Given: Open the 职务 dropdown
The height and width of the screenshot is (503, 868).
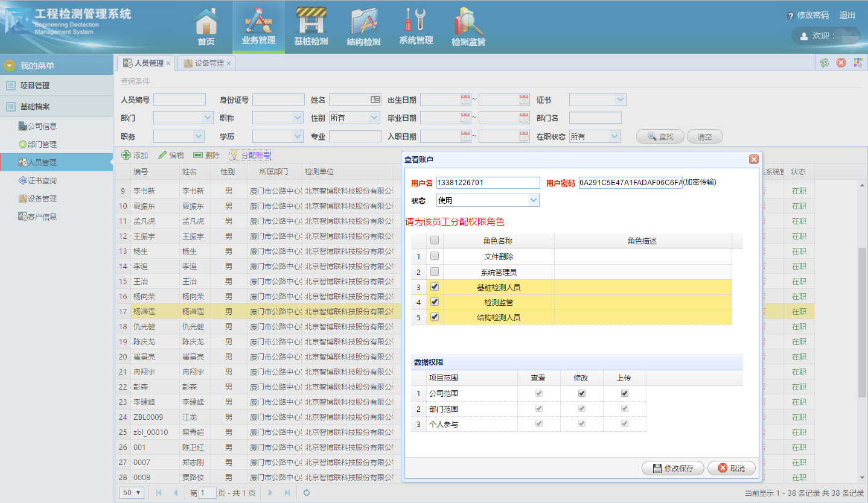Looking at the screenshot, I should [199, 136].
